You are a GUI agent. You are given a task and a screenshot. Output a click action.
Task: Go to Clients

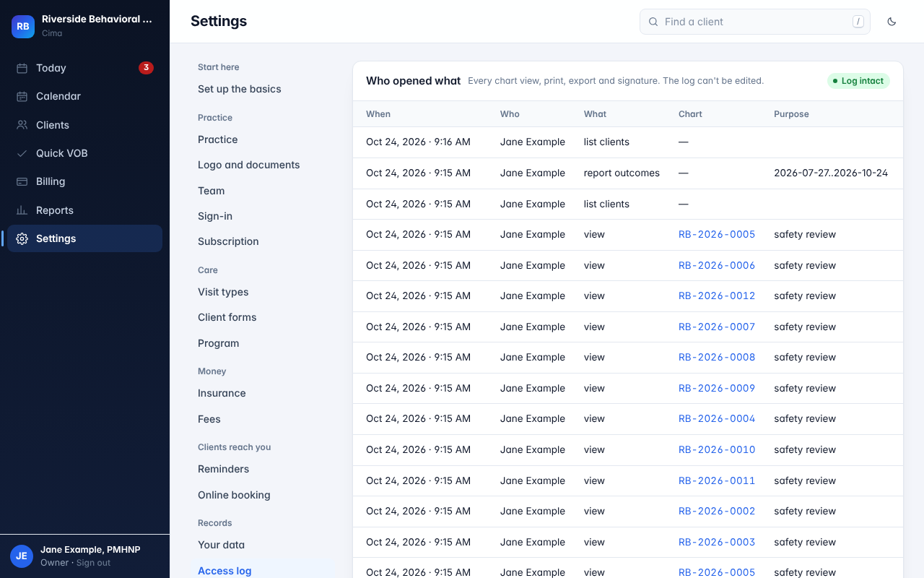click(84, 125)
